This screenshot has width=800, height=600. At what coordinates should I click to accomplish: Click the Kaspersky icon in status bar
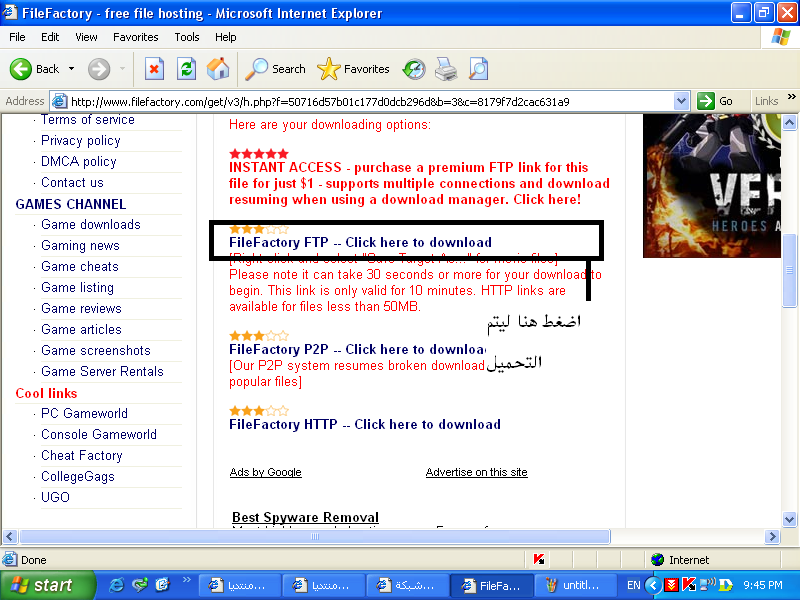tap(539, 560)
